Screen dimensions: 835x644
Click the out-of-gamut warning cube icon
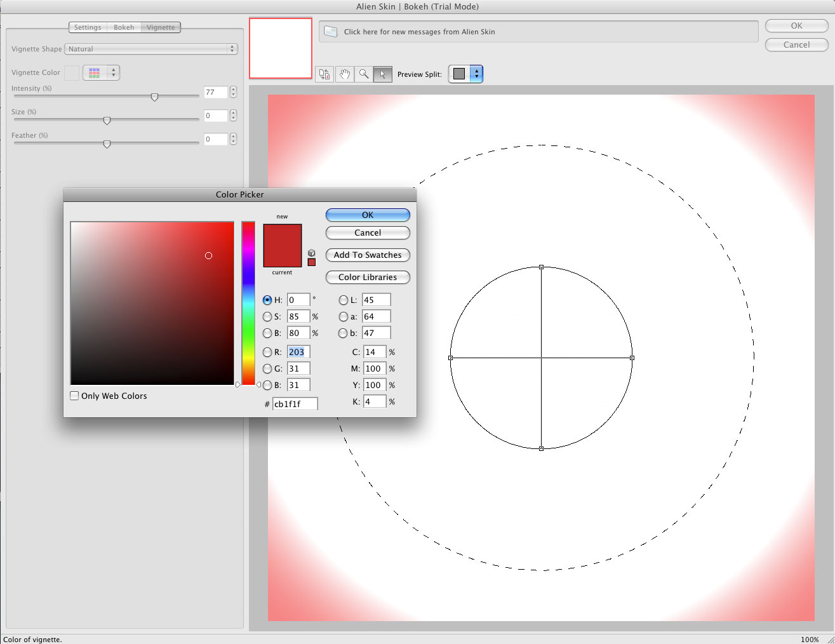(x=311, y=253)
